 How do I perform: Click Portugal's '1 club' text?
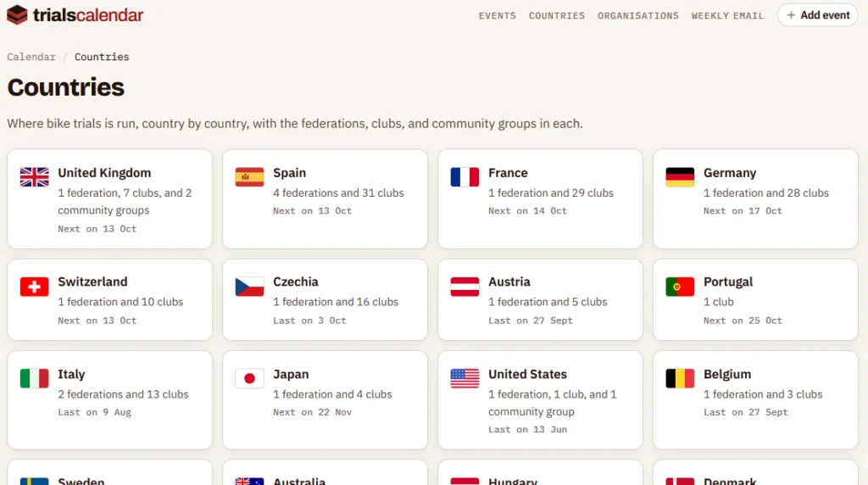coord(719,302)
